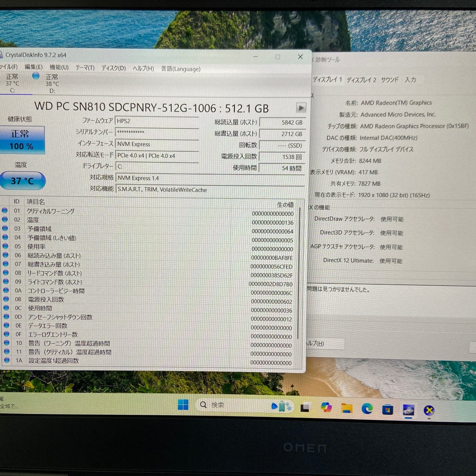This screenshot has width=476, height=476.
Task: Select the サウンド tab
Action: (x=390, y=80)
